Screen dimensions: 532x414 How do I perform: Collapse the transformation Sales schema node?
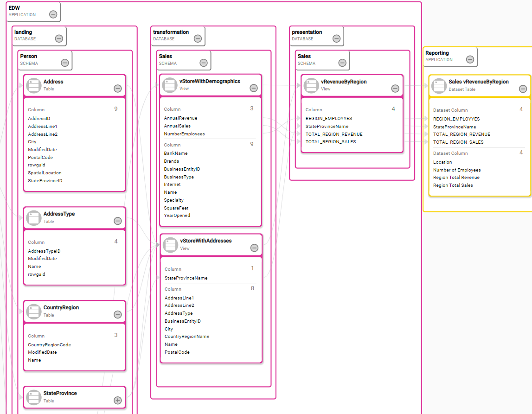point(204,63)
